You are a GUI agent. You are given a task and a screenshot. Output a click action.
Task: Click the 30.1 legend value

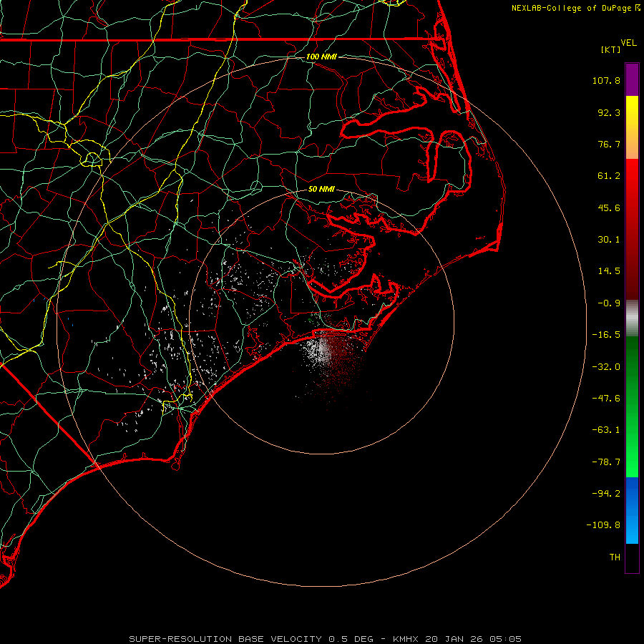point(609,240)
